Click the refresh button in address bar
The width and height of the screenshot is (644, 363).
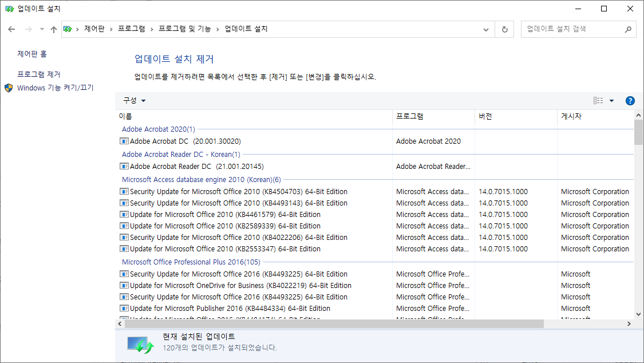(505, 29)
